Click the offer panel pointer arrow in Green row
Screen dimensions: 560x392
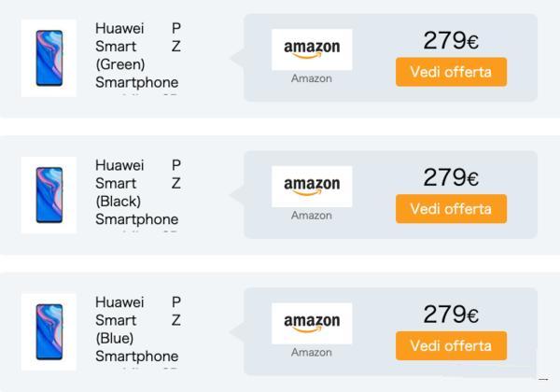click(237, 58)
